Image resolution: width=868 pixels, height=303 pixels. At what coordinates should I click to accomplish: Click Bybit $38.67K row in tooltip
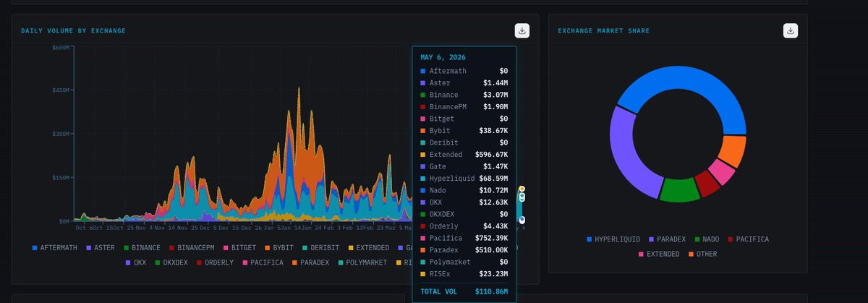[x=464, y=131]
